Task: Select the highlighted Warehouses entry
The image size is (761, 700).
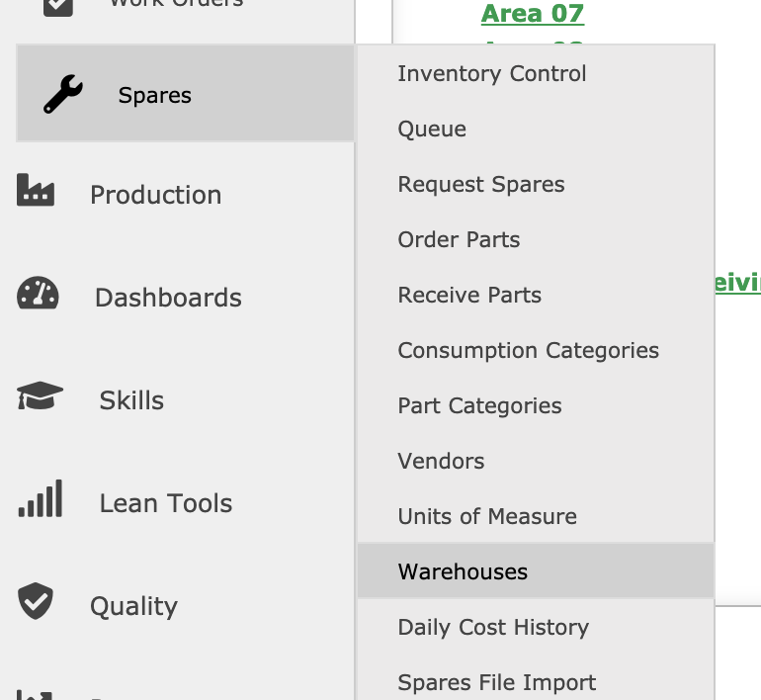Action: tap(536, 571)
